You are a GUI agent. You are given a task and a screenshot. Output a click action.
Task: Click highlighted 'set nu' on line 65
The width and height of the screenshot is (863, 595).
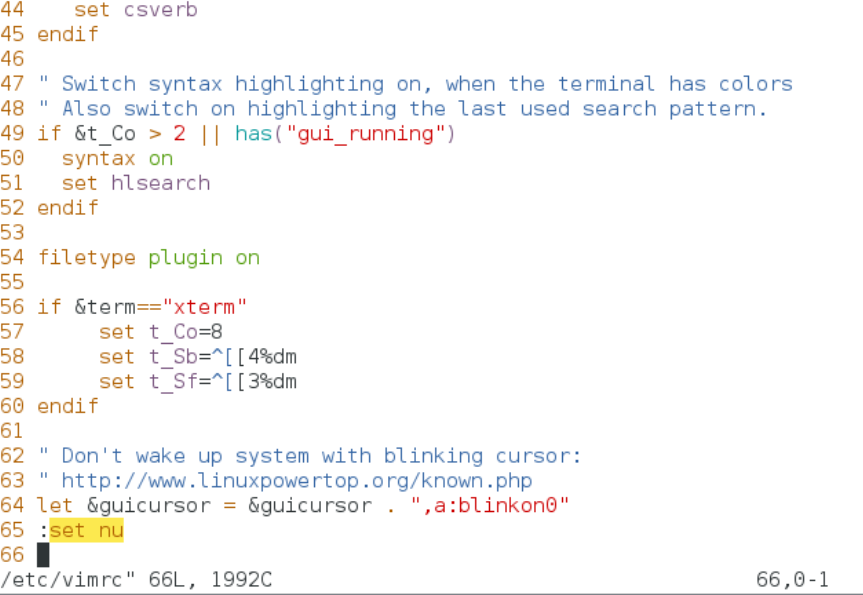pos(86,530)
